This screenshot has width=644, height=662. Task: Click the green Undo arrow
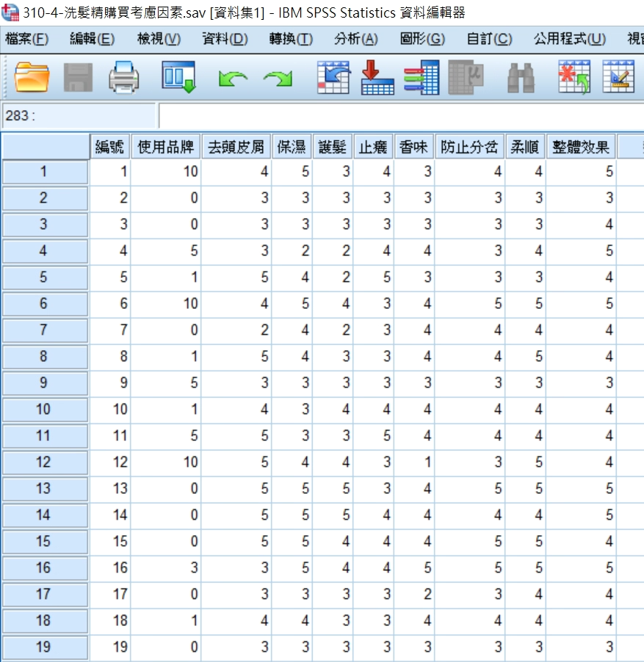232,77
